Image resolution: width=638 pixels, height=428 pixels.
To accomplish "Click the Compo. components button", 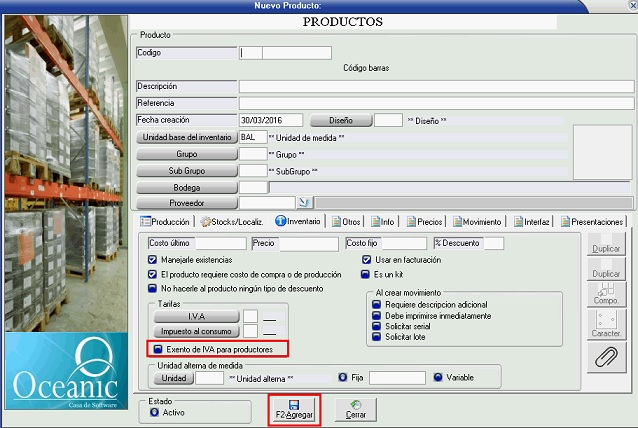I will (x=605, y=291).
